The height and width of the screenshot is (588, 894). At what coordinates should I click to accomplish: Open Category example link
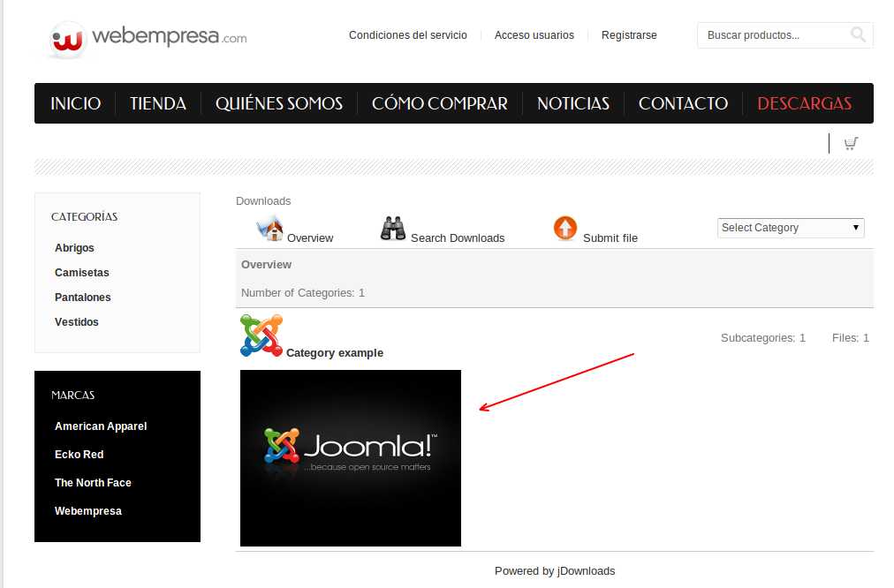click(x=335, y=352)
